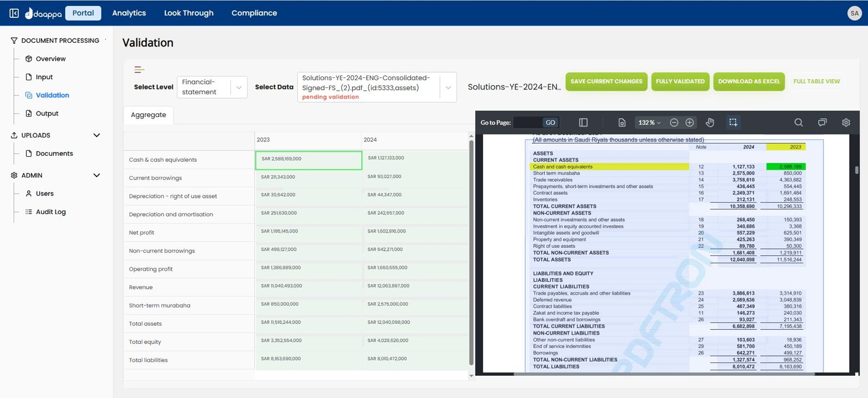Click the daappa logo

[43, 13]
